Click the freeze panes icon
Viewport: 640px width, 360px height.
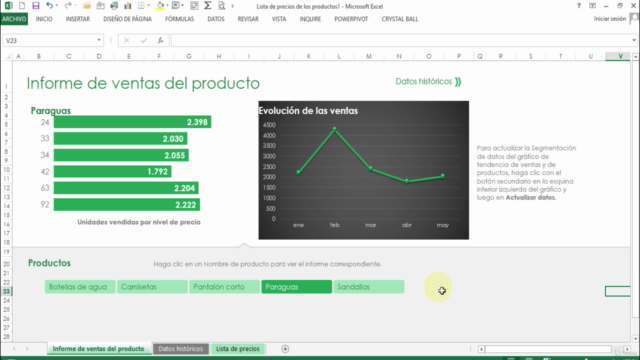tap(176, 6)
